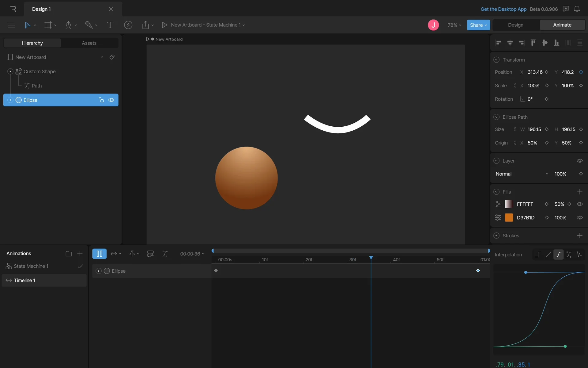This screenshot has height=368, width=588.
Task: Hide the Ellipse layer in hierarchy
Action: point(111,100)
